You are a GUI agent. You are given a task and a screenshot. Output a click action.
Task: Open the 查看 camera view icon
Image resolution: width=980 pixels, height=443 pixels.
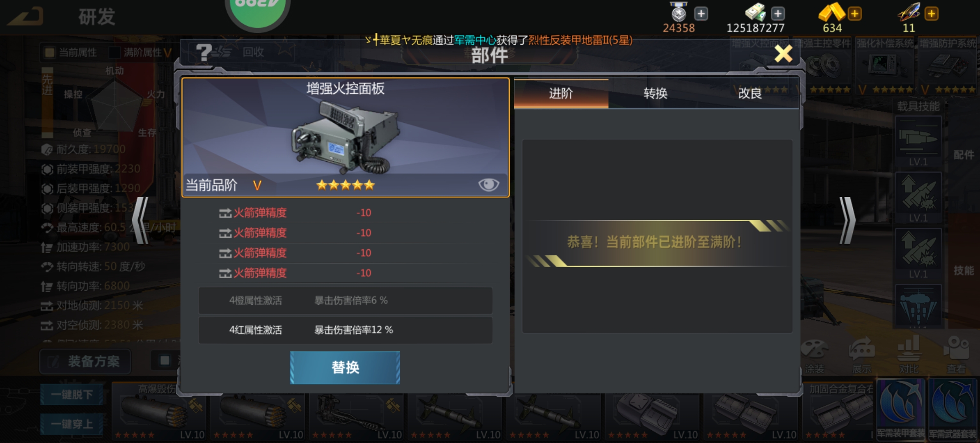[x=956, y=356]
